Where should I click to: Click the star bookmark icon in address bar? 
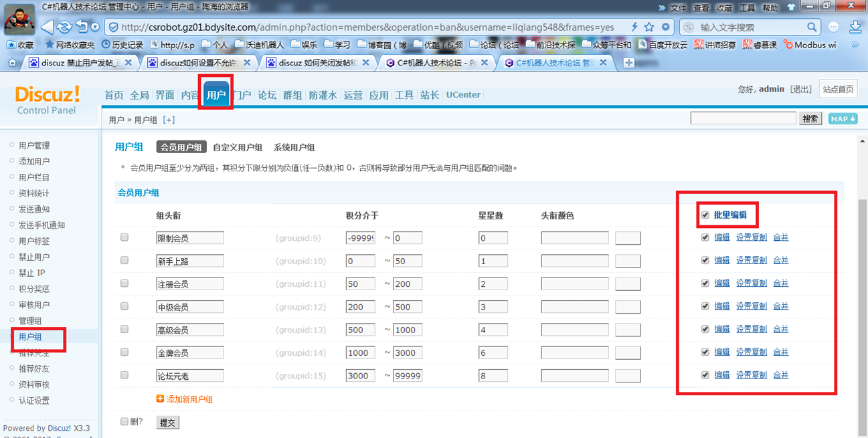(649, 27)
